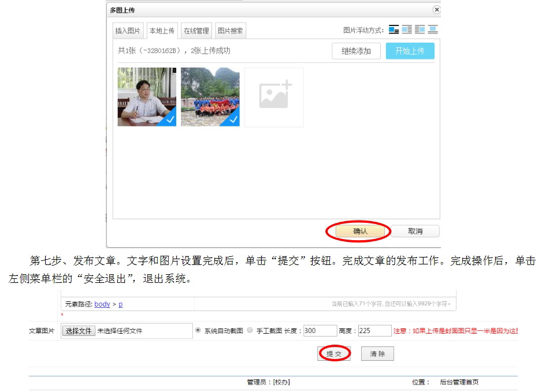Click the 高度 input field showing 225
The width and height of the screenshot is (546, 392).
click(x=374, y=331)
